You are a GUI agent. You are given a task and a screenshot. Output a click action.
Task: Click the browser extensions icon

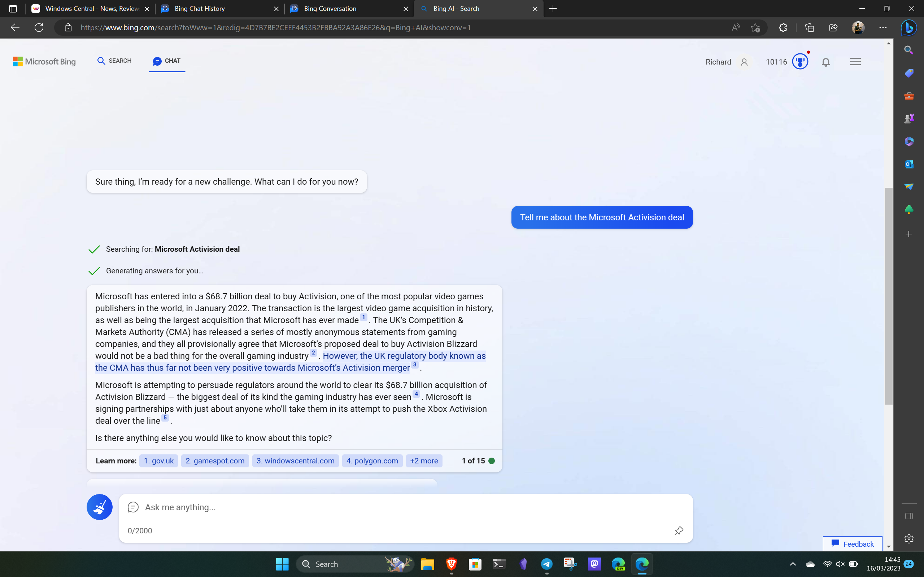(783, 27)
